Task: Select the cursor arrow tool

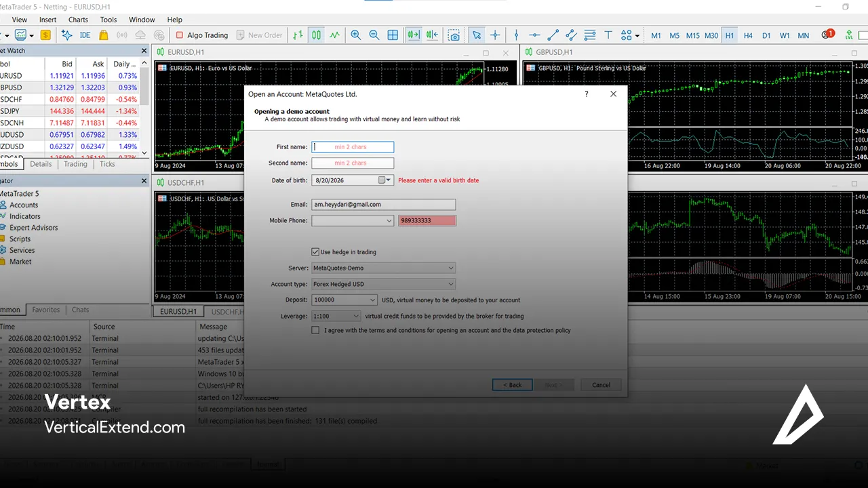Action: click(477, 35)
